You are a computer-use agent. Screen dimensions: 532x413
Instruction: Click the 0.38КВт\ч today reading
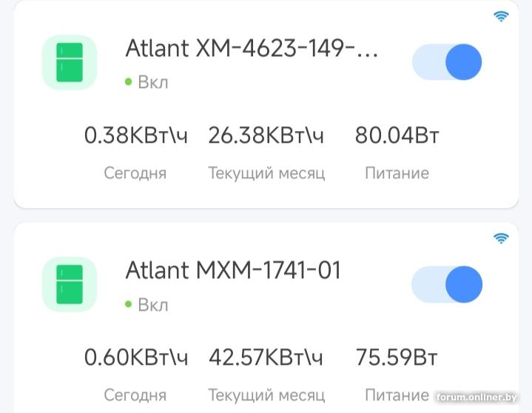[x=136, y=136]
